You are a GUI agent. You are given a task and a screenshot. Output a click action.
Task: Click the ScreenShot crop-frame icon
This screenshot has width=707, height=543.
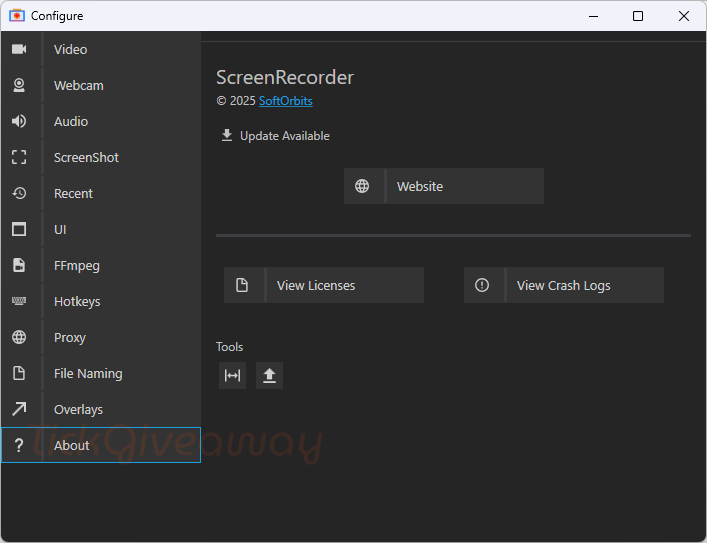point(19,157)
